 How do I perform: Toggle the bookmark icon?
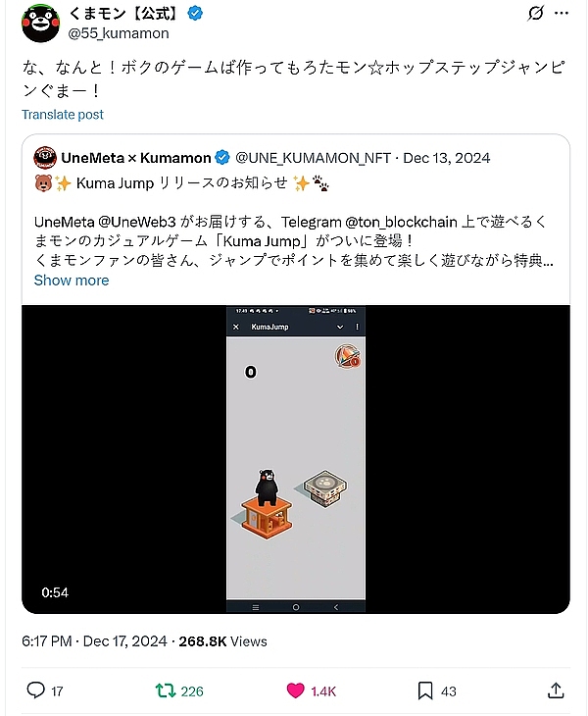tap(425, 690)
